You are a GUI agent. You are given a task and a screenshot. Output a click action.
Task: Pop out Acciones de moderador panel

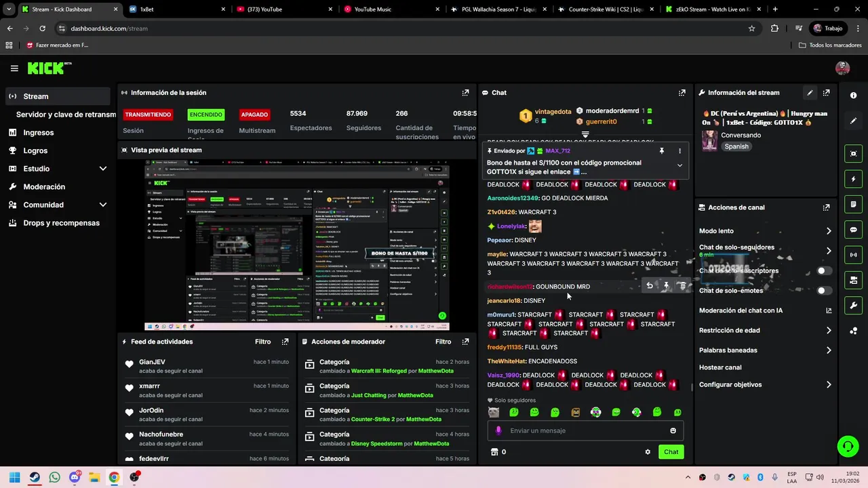click(x=465, y=342)
